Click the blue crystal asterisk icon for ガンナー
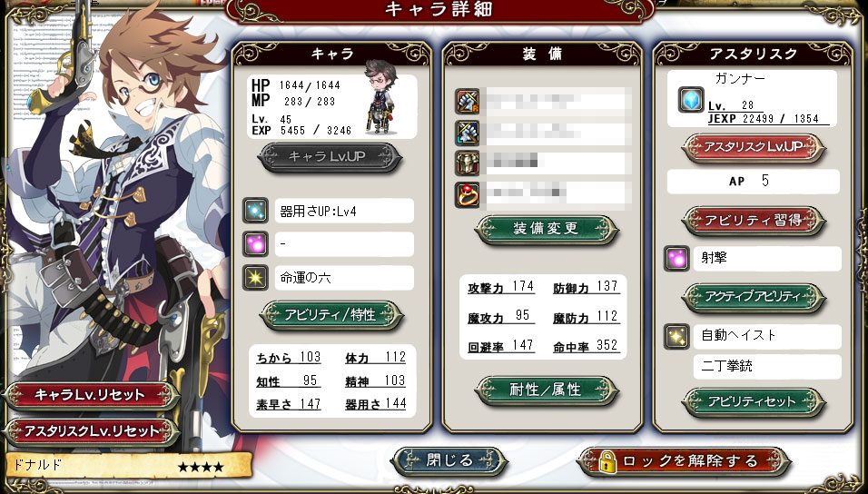868x494 pixels. (691, 100)
